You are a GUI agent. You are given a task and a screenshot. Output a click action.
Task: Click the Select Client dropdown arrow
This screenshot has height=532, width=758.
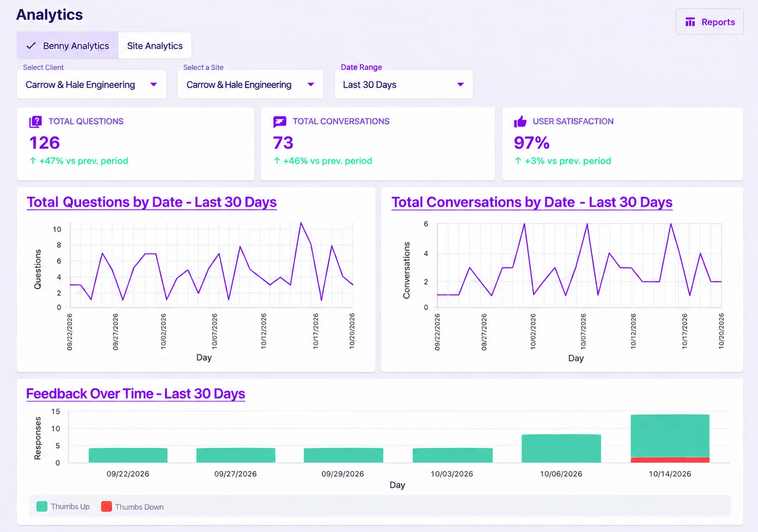(x=153, y=85)
